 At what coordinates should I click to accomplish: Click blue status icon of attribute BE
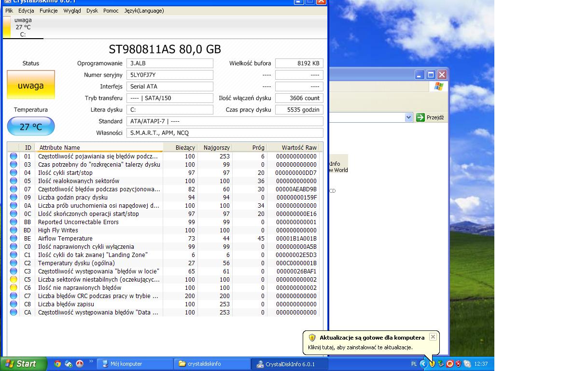pos(14,238)
